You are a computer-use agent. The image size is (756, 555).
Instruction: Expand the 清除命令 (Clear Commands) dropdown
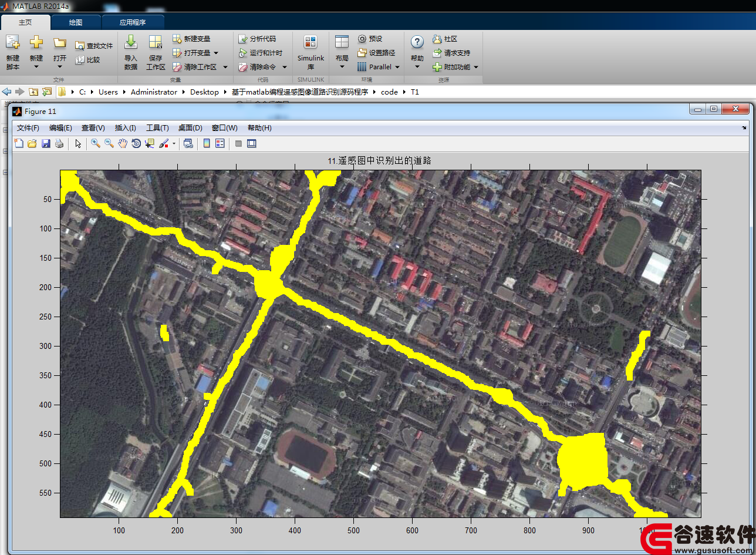(285, 67)
